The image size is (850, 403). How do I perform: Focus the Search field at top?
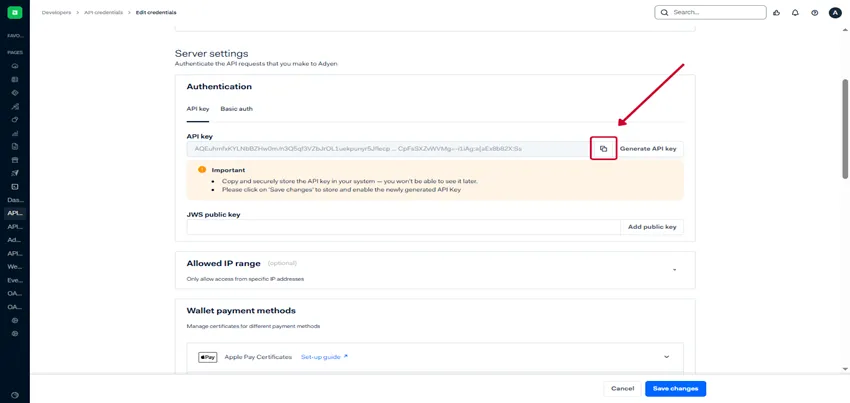(710, 12)
